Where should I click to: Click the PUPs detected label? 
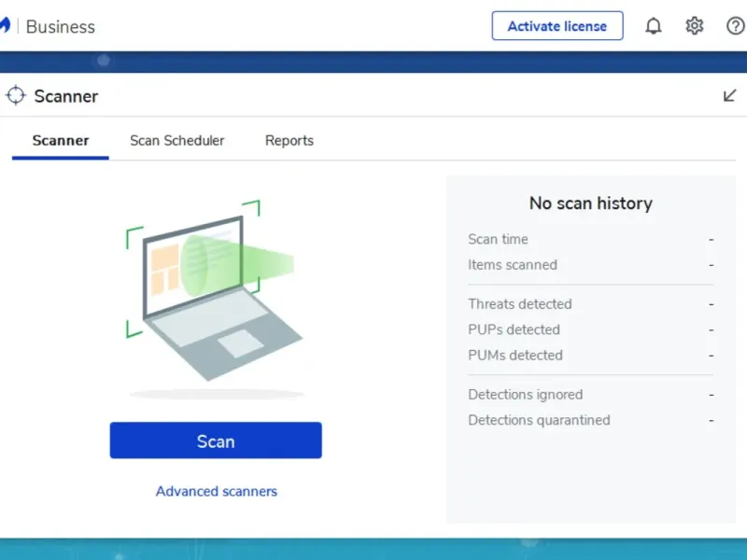coord(514,329)
